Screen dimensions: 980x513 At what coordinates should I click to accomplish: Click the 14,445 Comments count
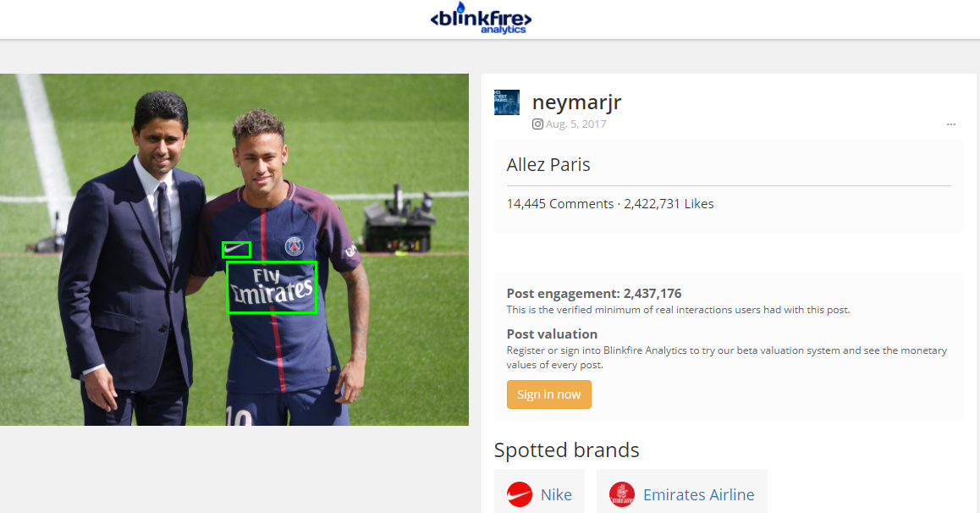559,204
